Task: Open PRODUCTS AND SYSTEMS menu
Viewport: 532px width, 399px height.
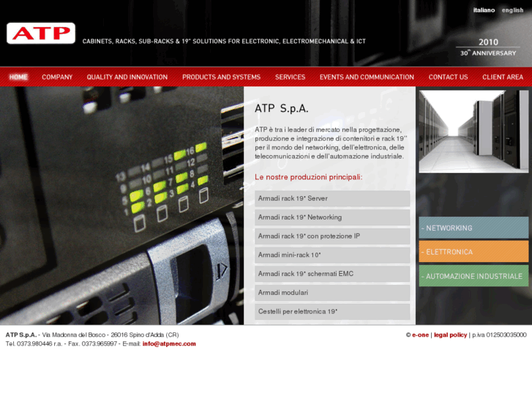Action: click(221, 77)
